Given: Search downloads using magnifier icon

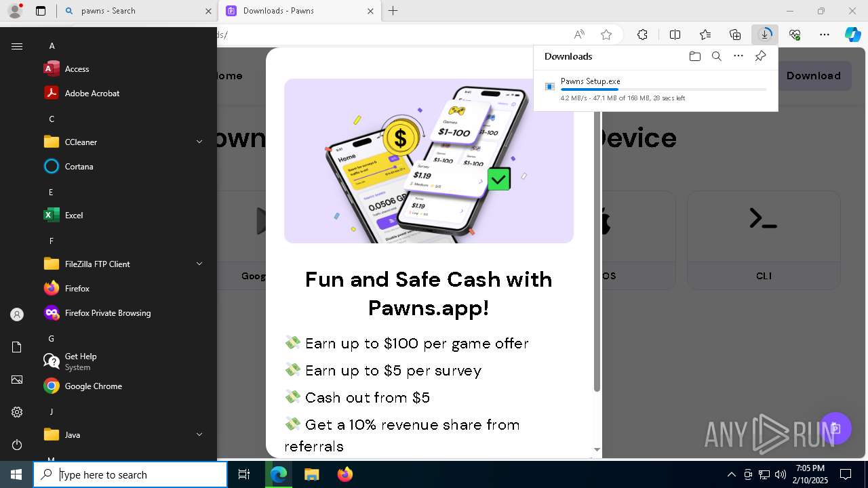Looking at the screenshot, I should (x=716, y=56).
